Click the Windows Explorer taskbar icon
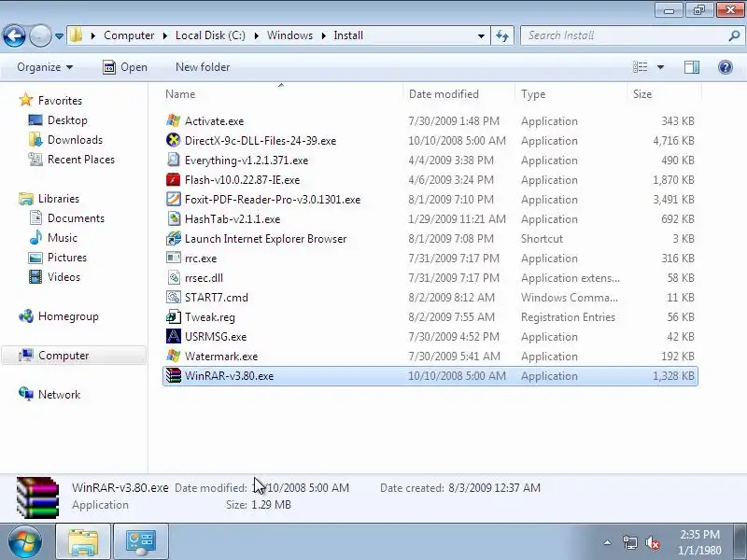The image size is (747, 560). click(x=83, y=541)
